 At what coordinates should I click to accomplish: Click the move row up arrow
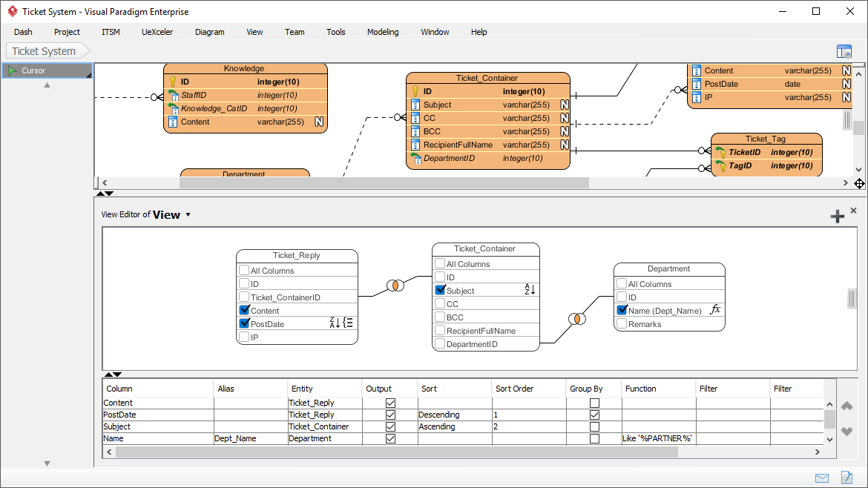tap(846, 406)
